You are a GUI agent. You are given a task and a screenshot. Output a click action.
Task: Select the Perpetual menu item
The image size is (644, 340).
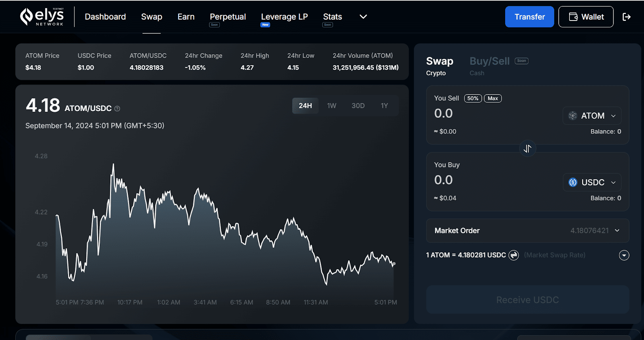(x=228, y=17)
